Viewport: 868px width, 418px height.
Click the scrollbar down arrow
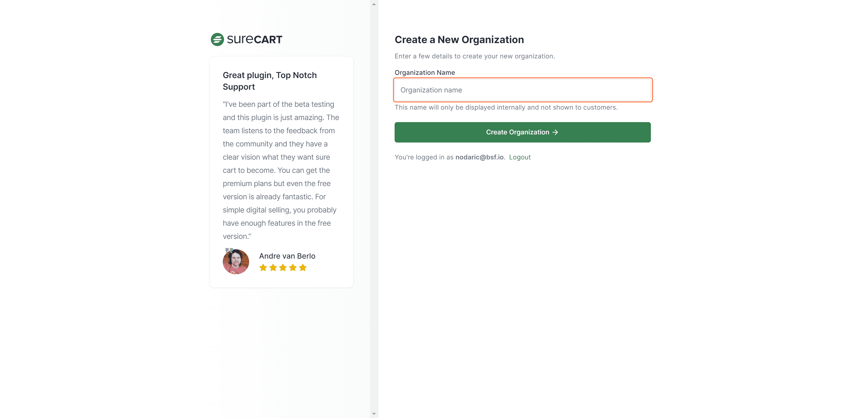[374, 414]
